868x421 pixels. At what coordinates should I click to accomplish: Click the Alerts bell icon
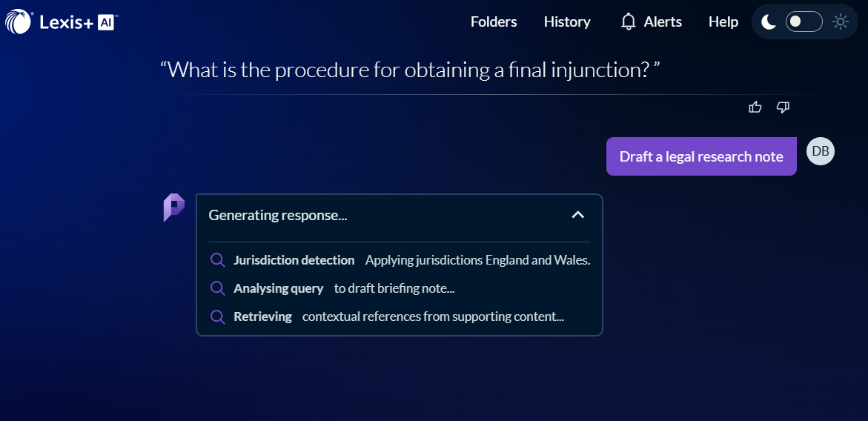(629, 21)
